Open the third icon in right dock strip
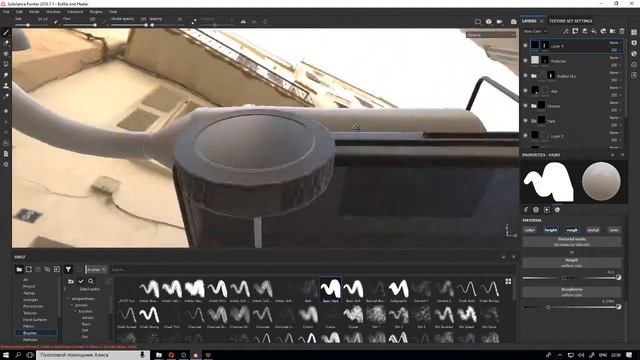640x360 pixels. (634, 53)
